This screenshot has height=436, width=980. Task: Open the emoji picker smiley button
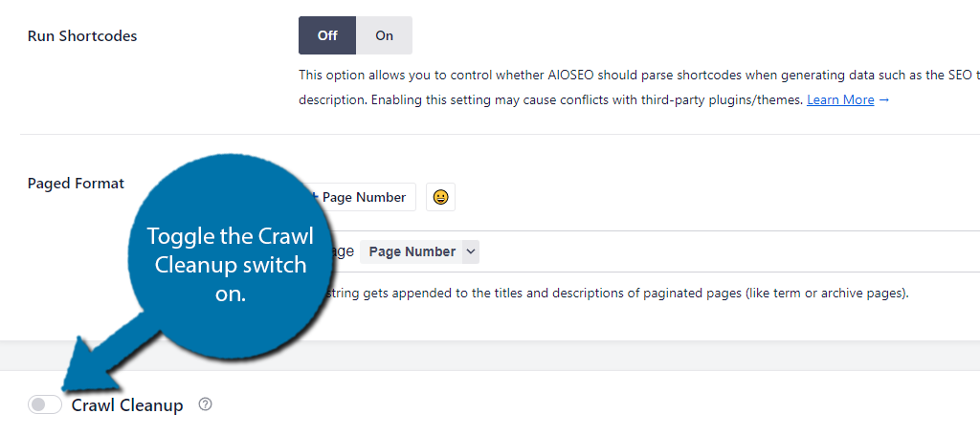440,197
